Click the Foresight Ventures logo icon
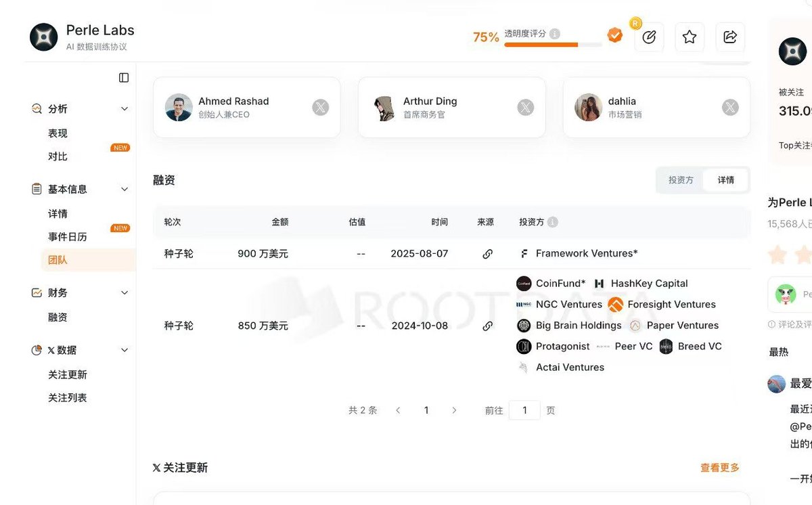 pyautogui.click(x=615, y=305)
